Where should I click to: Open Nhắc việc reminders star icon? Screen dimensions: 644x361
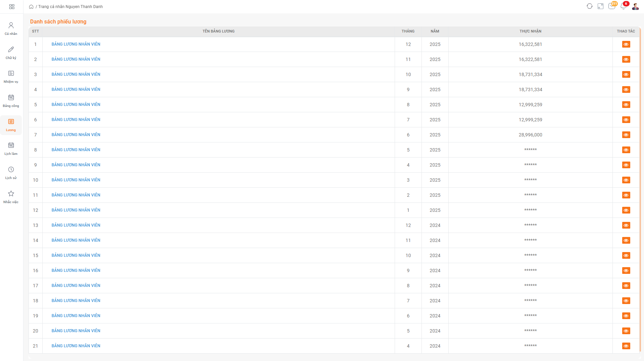(11, 197)
